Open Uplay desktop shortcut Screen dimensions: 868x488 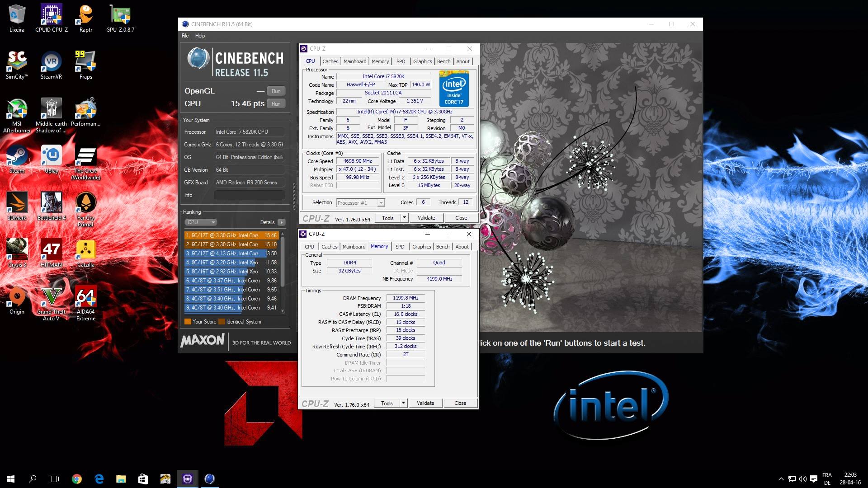(52, 159)
